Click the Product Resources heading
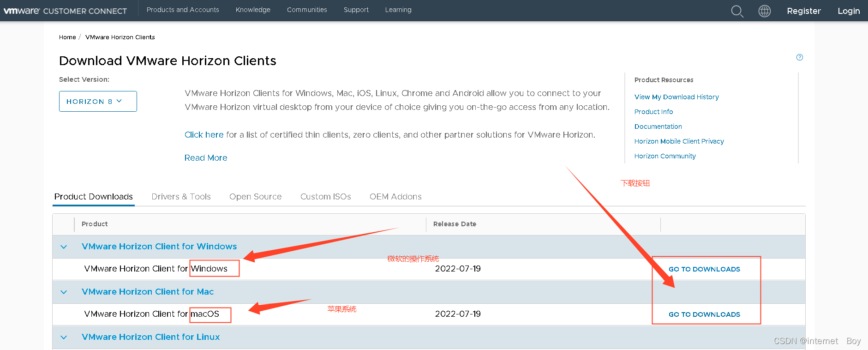The image size is (868, 350). tap(664, 80)
